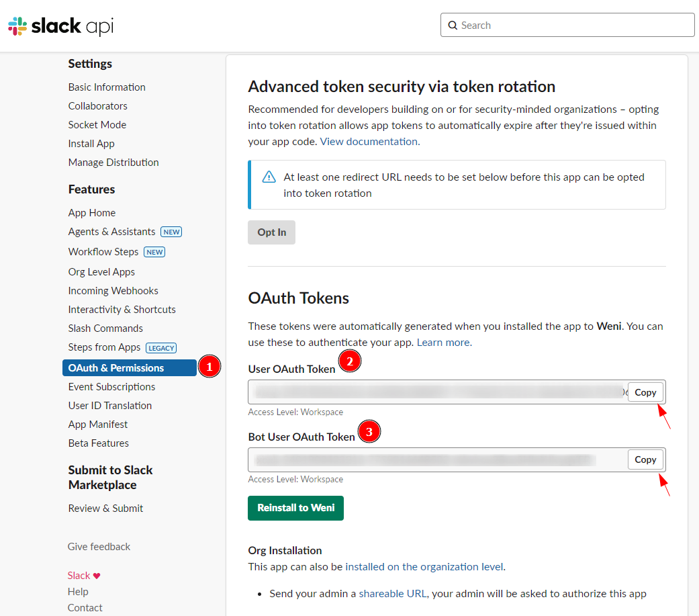
Task: Open the View documentation link
Action: coord(369,142)
